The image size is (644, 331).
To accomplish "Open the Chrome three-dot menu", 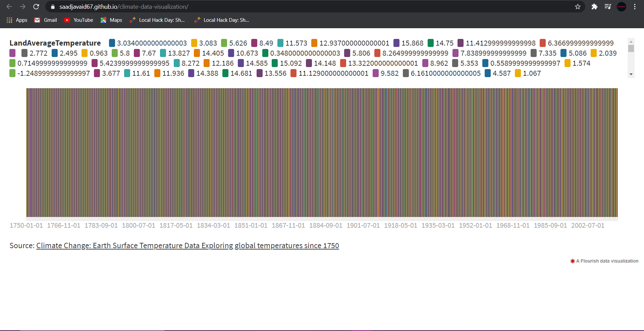I will coord(635,7).
